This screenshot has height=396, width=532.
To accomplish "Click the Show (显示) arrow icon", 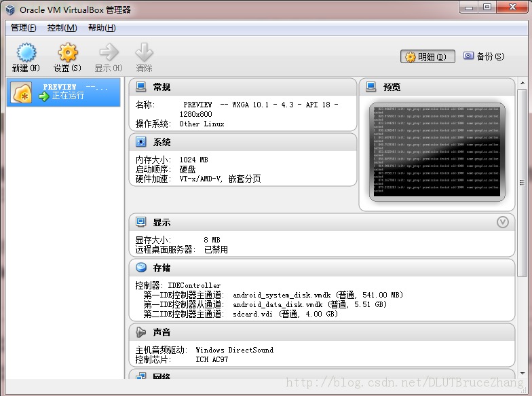I will click(108, 53).
